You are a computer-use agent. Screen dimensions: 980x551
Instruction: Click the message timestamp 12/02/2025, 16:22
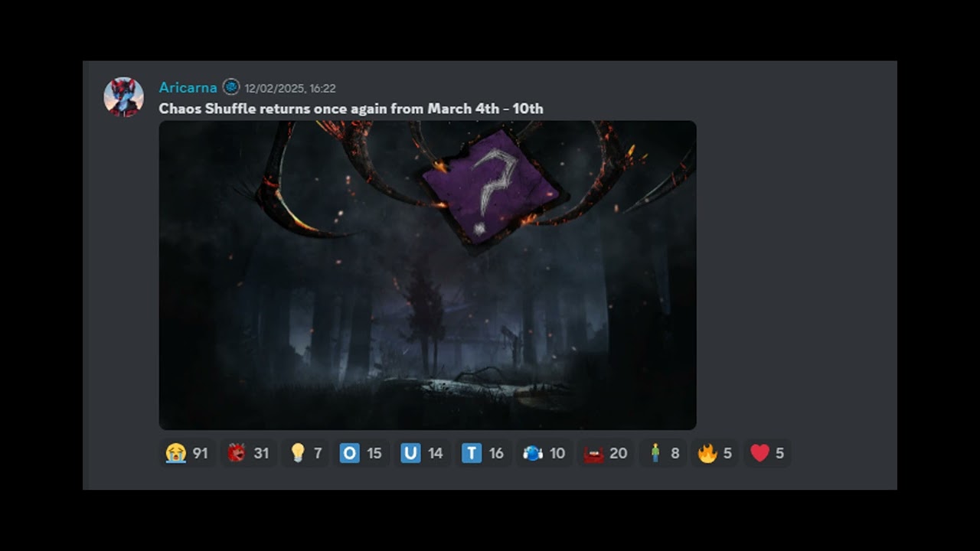coord(290,88)
